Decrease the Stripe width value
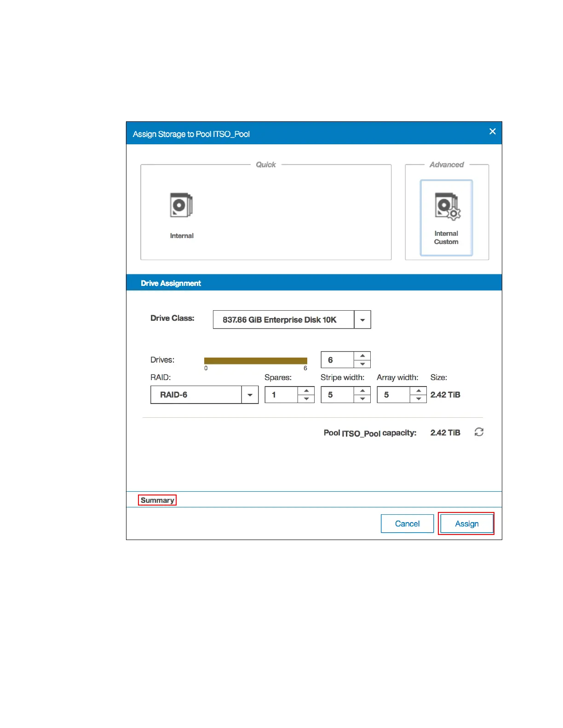Image resolution: width=563 pixels, height=728 pixels. [x=362, y=399]
